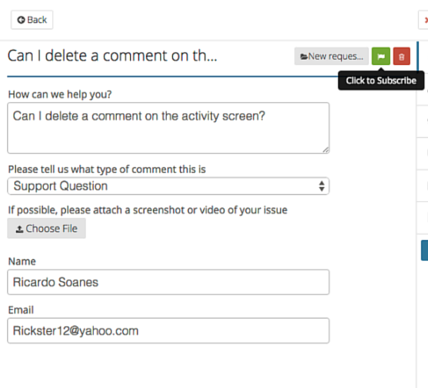
Task: Open the New reques... category selector
Action: [331, 56]
